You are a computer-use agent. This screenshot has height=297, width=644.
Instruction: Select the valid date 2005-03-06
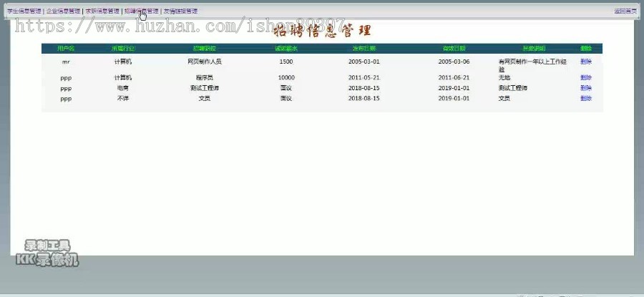pos(454,62)
